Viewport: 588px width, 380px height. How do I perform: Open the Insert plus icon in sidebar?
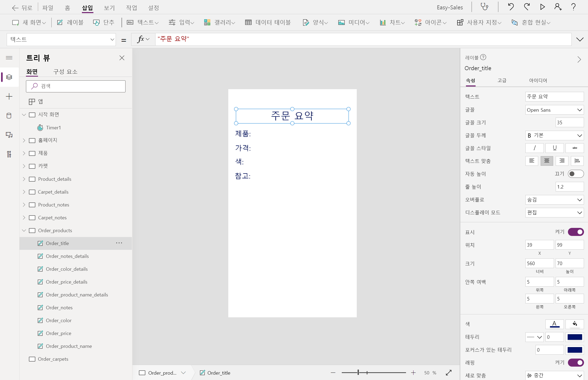click(x=9, y=96)
